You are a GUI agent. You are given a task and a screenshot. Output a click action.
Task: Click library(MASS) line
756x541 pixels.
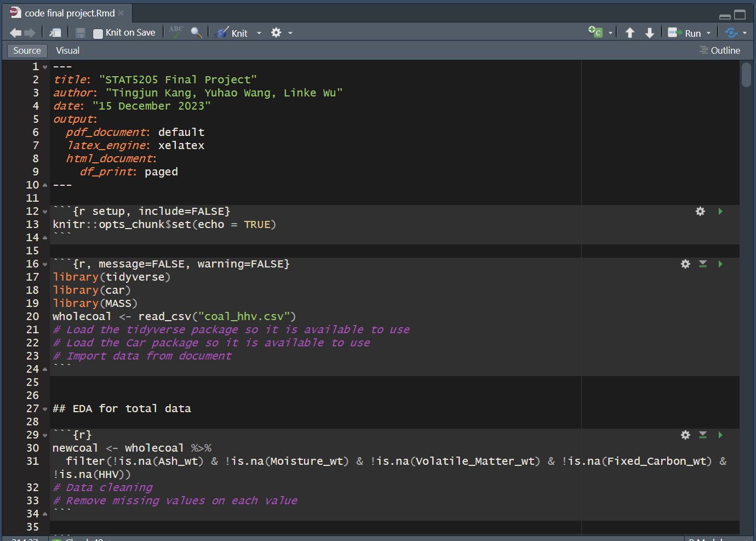point(95,303)
